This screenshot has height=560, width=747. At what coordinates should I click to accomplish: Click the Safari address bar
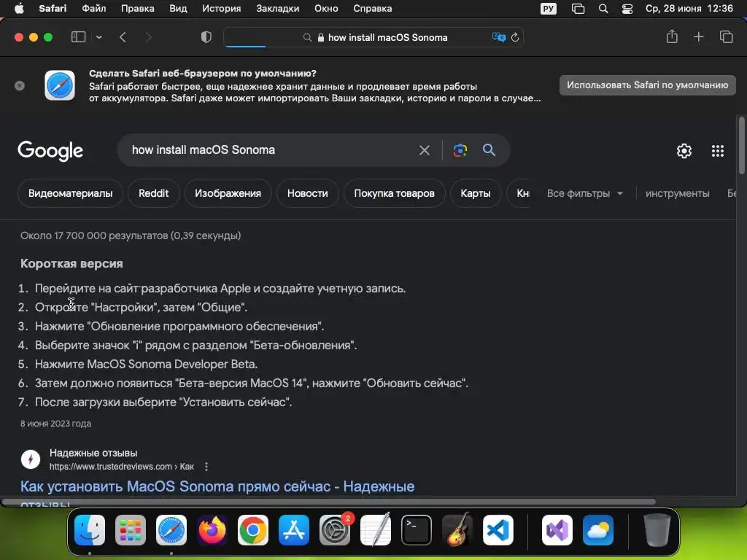click(x=373, y=37)
